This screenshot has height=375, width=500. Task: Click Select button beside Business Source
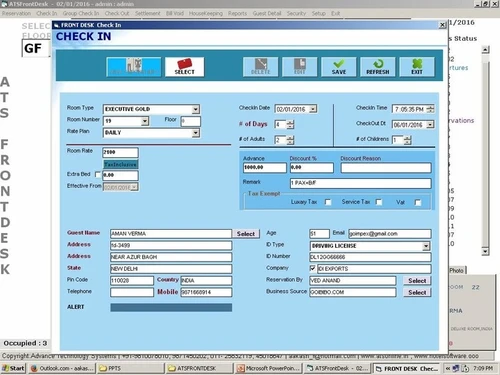(417, 293)
